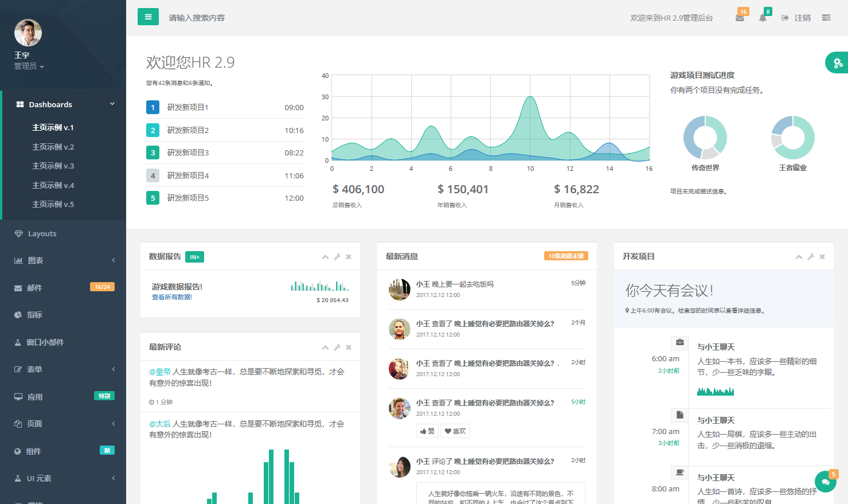Open mail messages icon with badge 16

click(x=740, y=18)
